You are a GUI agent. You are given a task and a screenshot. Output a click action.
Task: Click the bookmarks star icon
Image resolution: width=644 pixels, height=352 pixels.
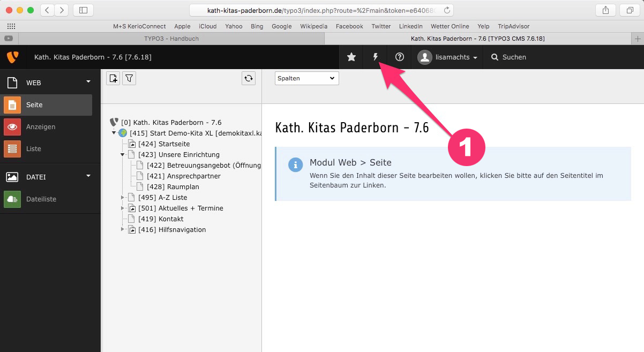351,57
